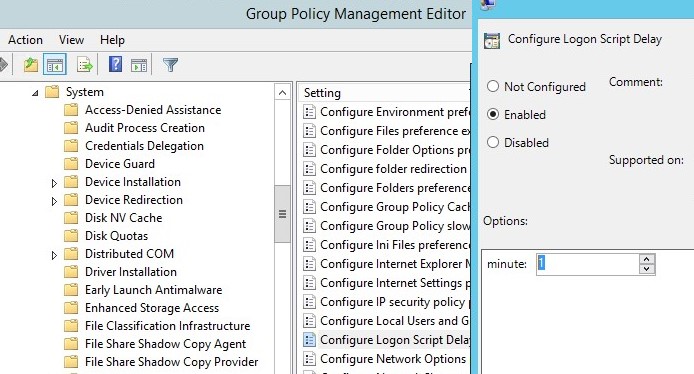Image resolution: width=694 pixels, height=374 pixels.
Task: Select Configure Group Policy slow link row
Action: tap(386, 226)
